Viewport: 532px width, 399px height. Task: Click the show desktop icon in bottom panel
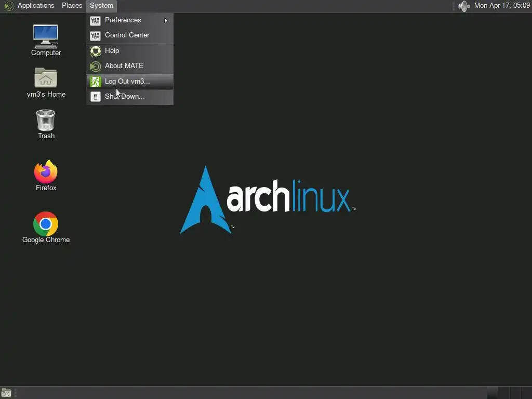pos(6,393)
